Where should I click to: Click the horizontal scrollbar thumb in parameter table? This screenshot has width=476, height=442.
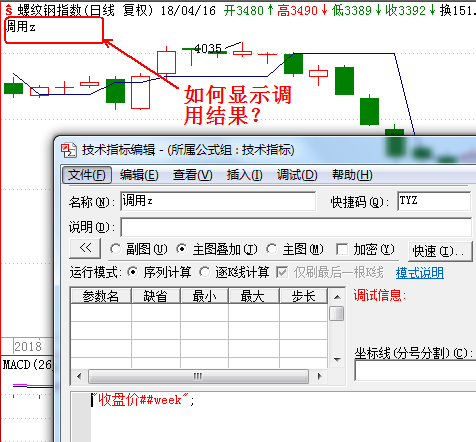[198, 376]
